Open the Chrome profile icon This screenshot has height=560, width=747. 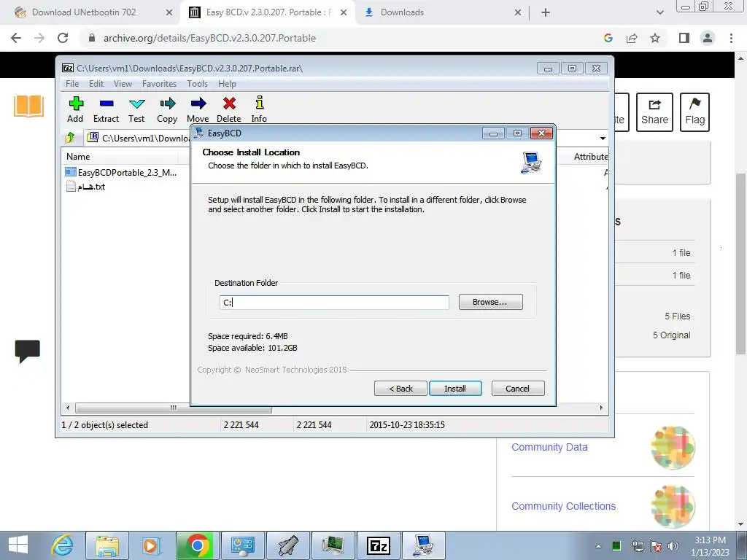tap(708, 38)
